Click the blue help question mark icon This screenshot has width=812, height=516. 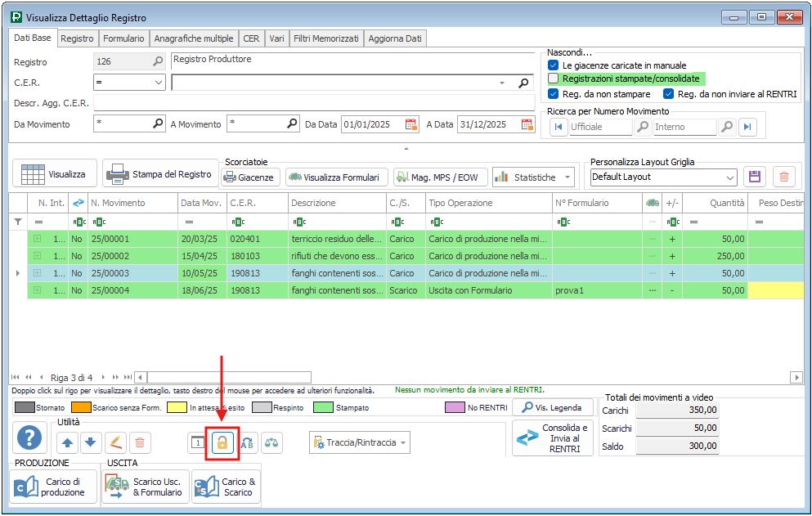30,438
